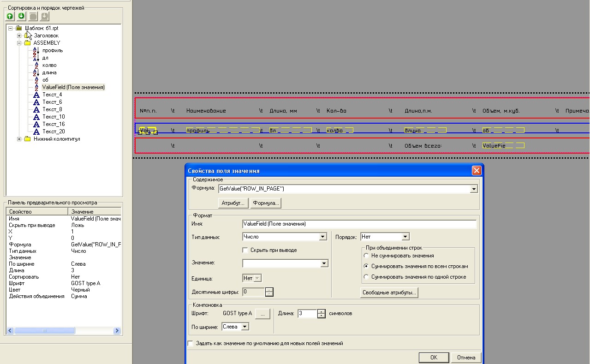This screenshot has height=364, width=590.
Task: Select the 'Текст_4' text item icon
Action: 36,95
